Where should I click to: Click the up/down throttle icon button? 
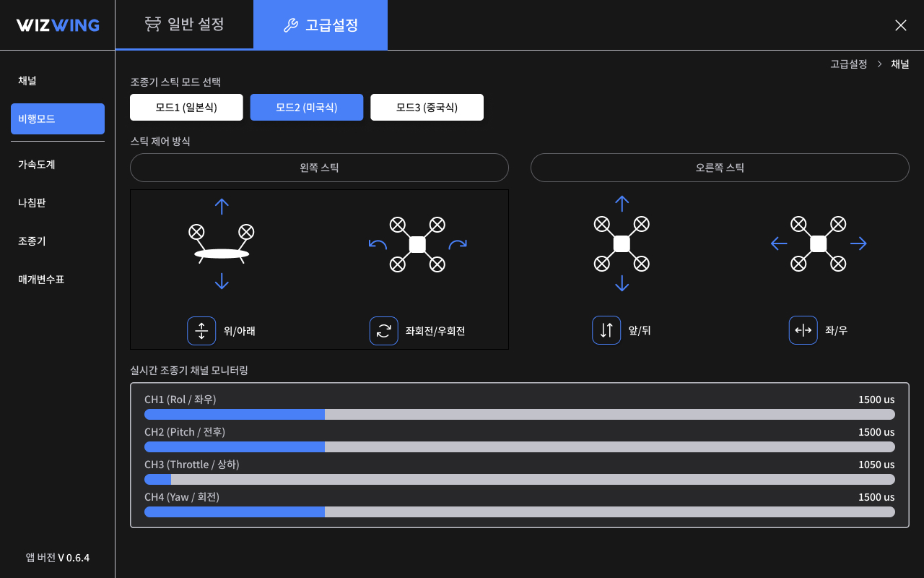click(201, 331)
